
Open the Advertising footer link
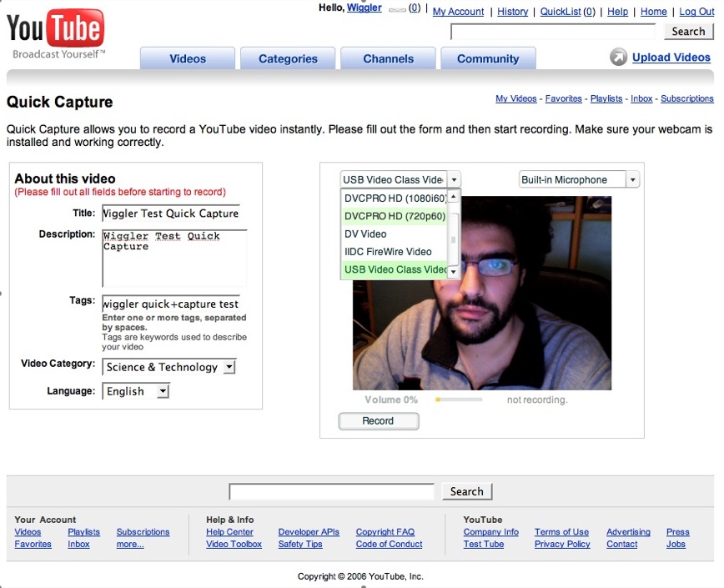628,532
